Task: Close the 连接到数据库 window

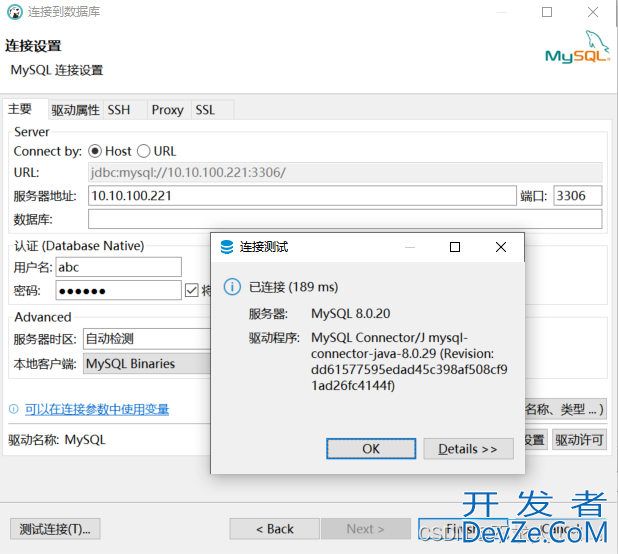Action: click(x=593, y=12)
